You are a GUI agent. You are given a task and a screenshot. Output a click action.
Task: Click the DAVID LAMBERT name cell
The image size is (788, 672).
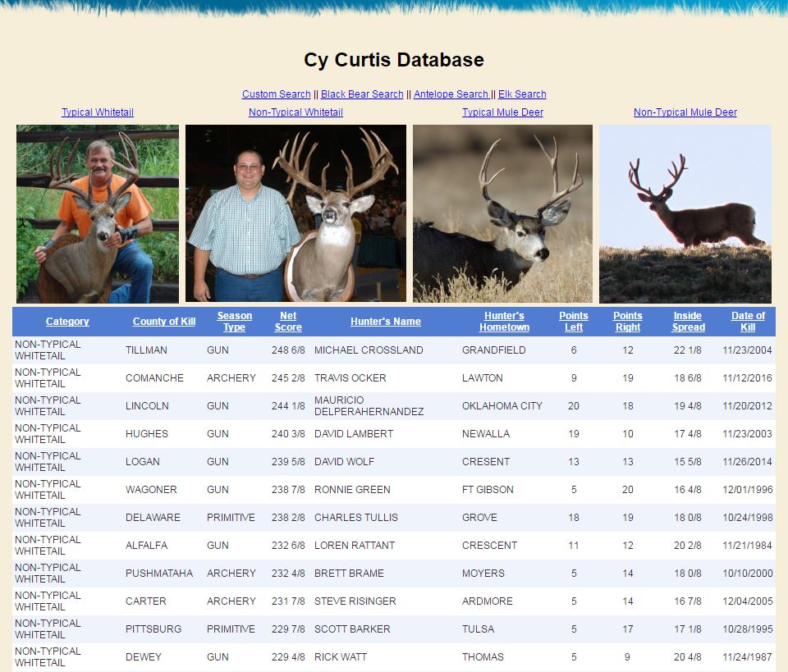[x=354, y=433]
